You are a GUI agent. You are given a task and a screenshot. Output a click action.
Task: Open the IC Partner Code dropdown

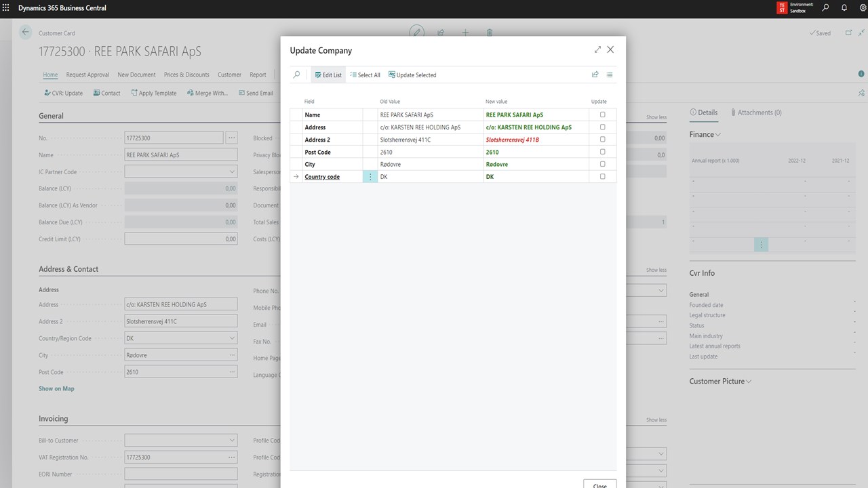point(232,171)
